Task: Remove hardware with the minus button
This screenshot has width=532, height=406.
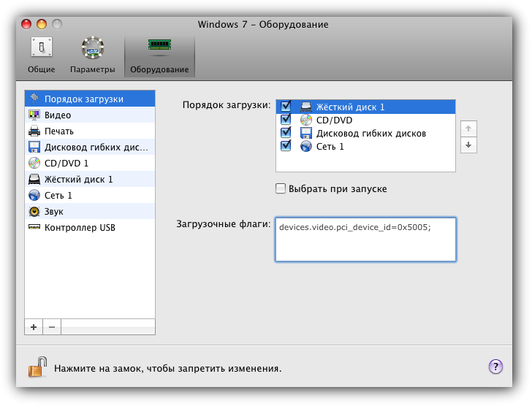Action: click(52, 327)
